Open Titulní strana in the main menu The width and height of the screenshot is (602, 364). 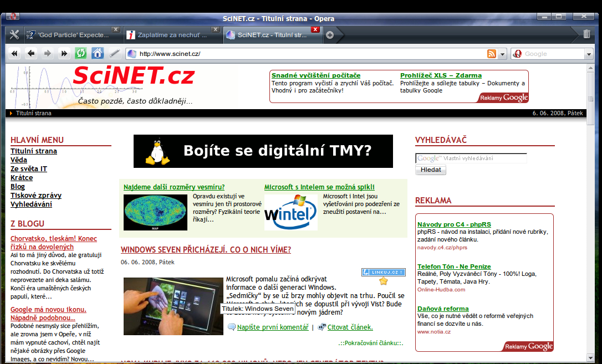coord(34,151)
